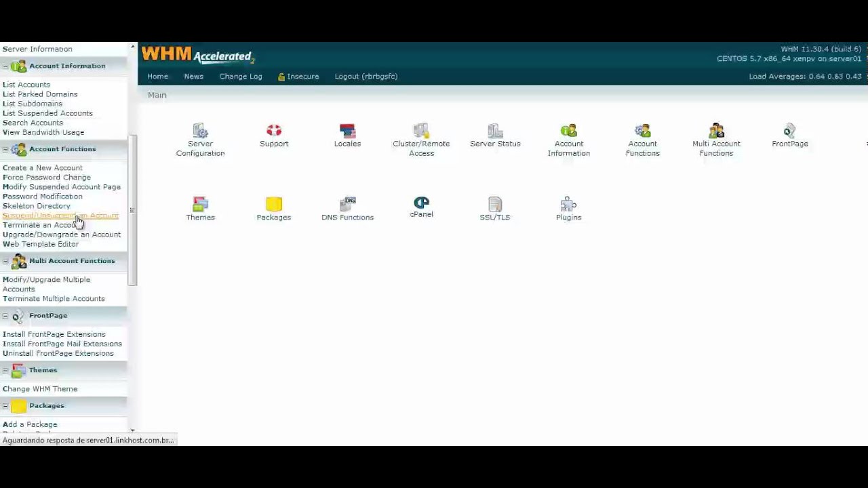Open the Server Status icon
Viewport: 868px width, 488px height.
[495, 131]
